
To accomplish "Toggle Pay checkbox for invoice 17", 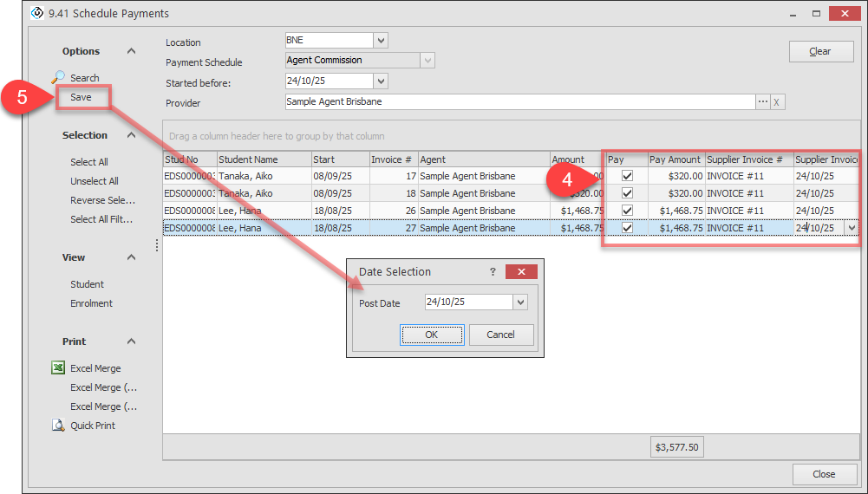I will 628,176.
